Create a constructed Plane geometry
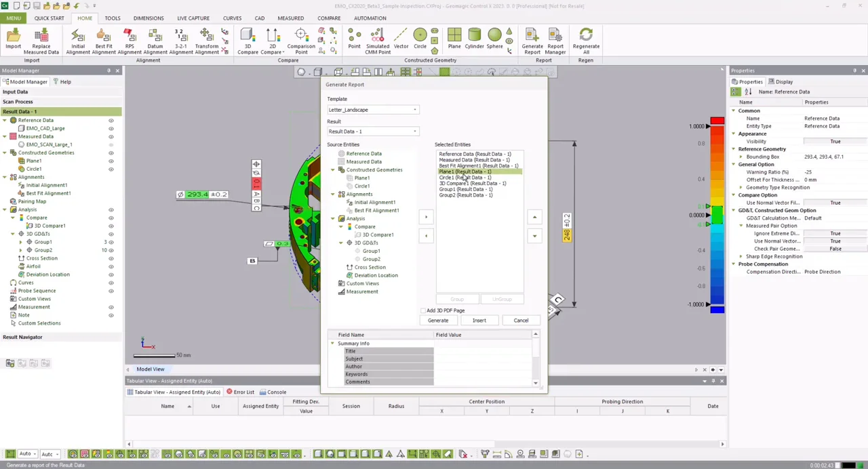Image resolution: width=868 pixels, height=469 pixels. [454, 39]
